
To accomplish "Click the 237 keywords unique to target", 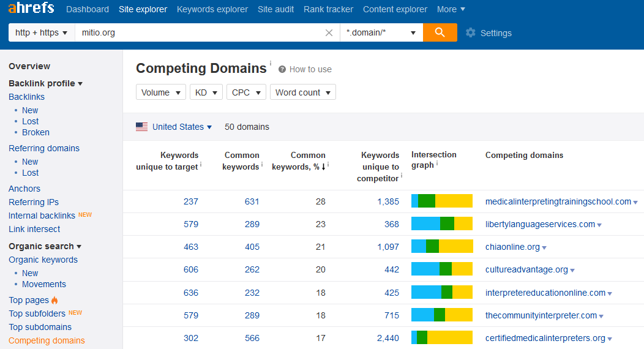I will point(190,201).
